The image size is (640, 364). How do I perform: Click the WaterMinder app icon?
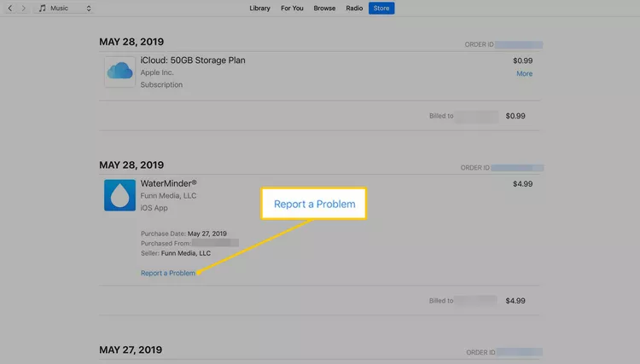(x=119, y=195)
